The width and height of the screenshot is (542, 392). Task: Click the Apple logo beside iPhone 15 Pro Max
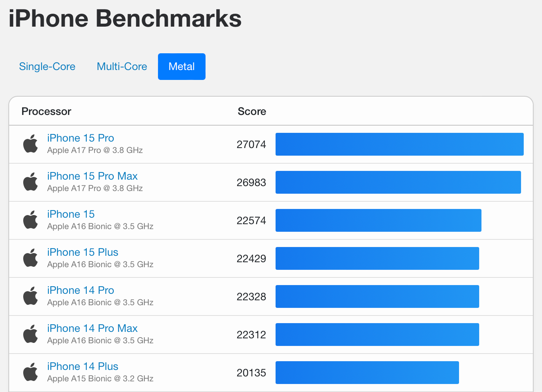tap(30, 182)
